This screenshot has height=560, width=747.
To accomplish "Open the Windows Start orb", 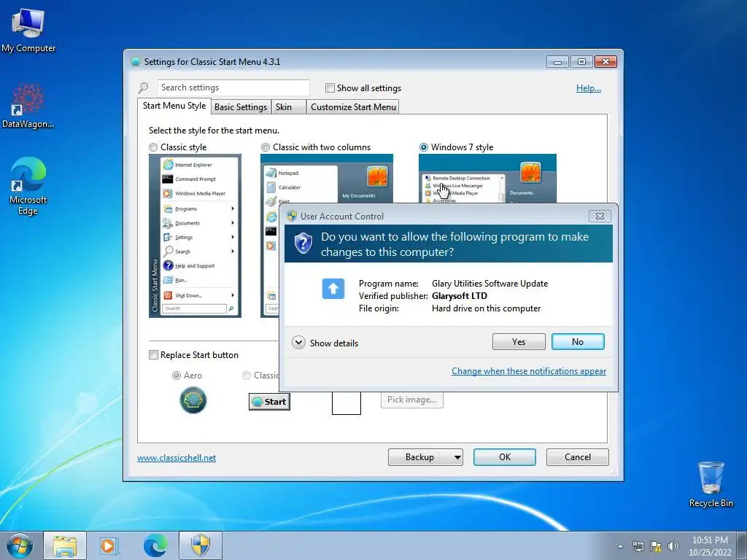I will 20,545.
